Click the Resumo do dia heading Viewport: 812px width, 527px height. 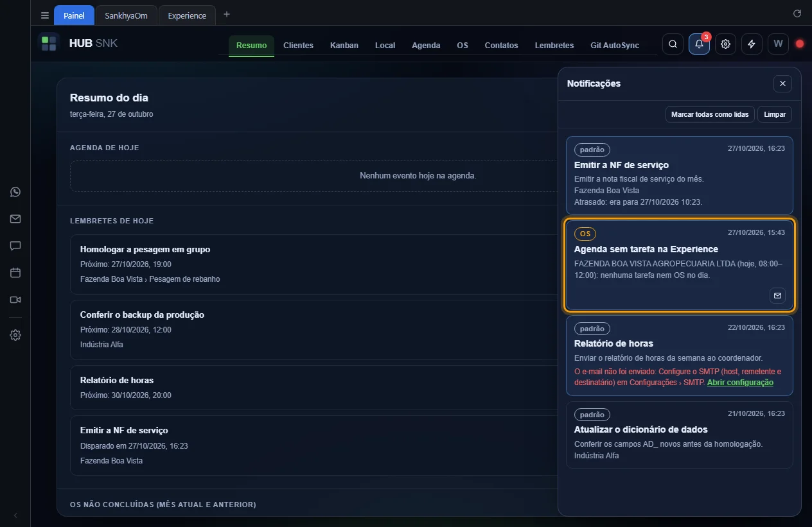109,98
